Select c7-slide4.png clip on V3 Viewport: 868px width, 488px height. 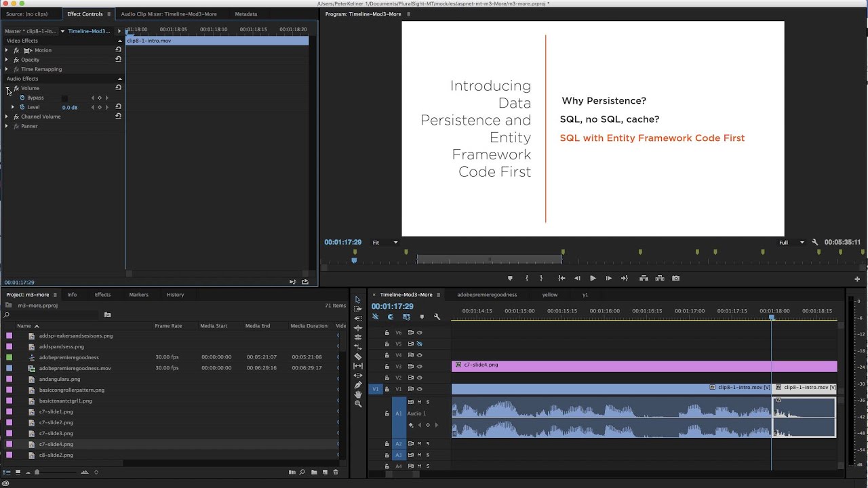coord(644,366)
